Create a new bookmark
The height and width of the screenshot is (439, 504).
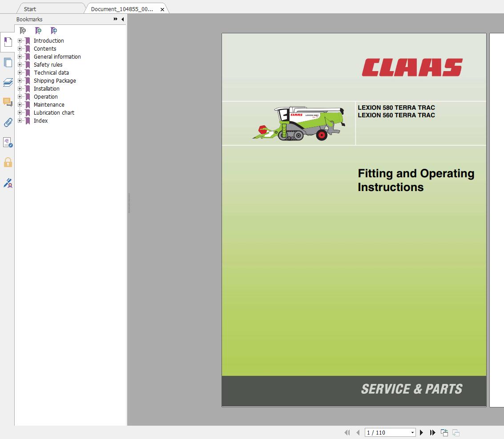coord(38,30)
